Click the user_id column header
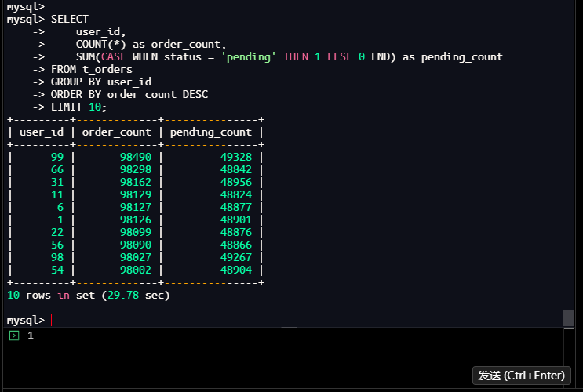This screenshot has width=583, height=392. click(42, 132)
